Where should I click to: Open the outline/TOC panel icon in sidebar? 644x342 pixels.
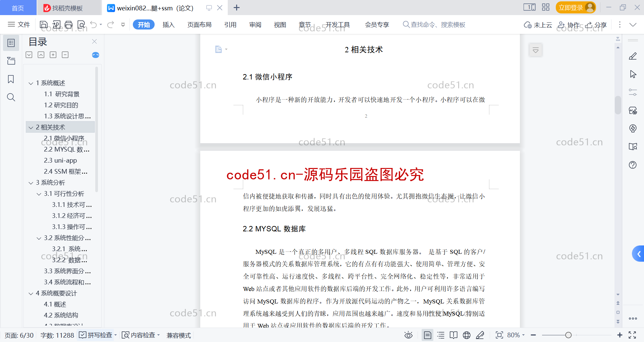click(x=11, y=43)
